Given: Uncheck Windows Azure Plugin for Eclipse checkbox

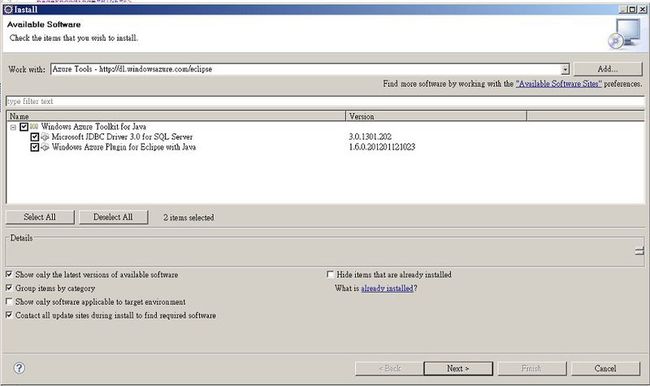Looking at the screenshot, I should click(34, 147).
